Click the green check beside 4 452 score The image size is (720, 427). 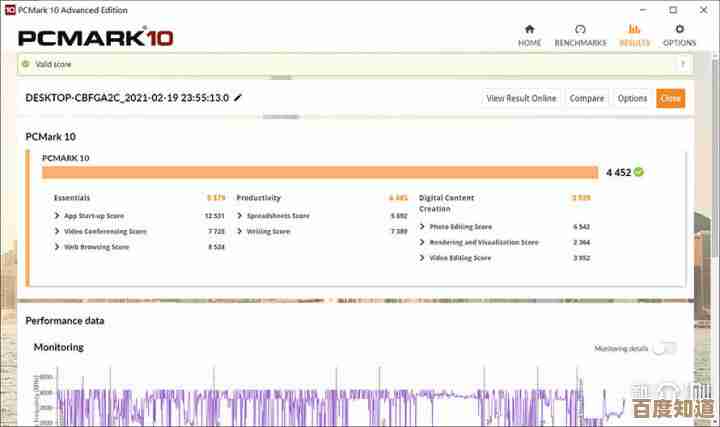click(638, 172)
